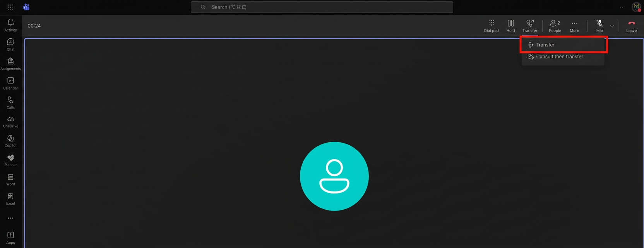644x248 pixels.
Task: Open Excel from the sidebar
Action: click(10, 199)
